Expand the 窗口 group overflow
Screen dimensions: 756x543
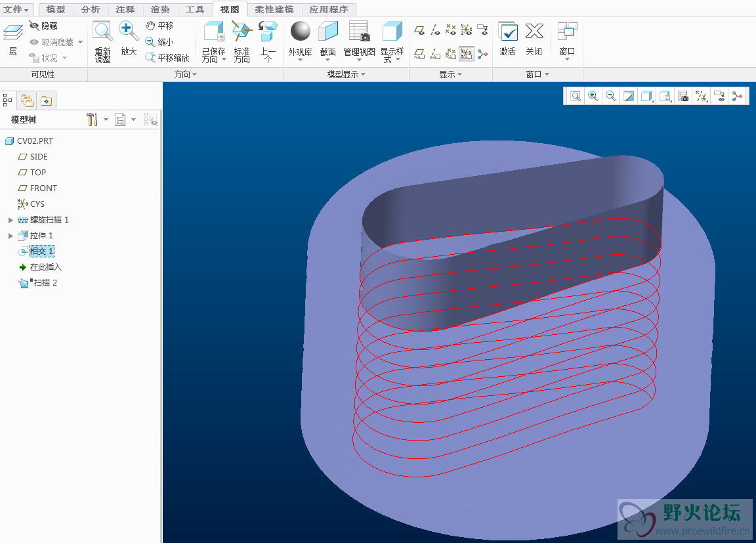(x=537, y=74)
